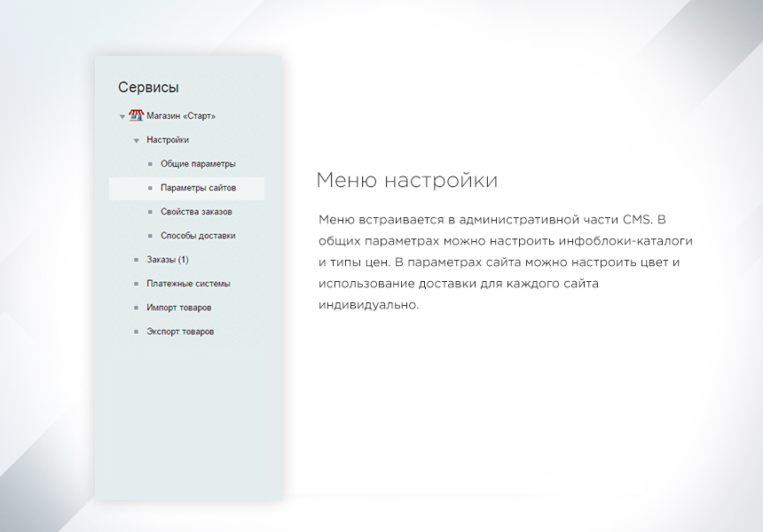Click the bullet icon beside Экспорт товаров

tap(135, 332)
